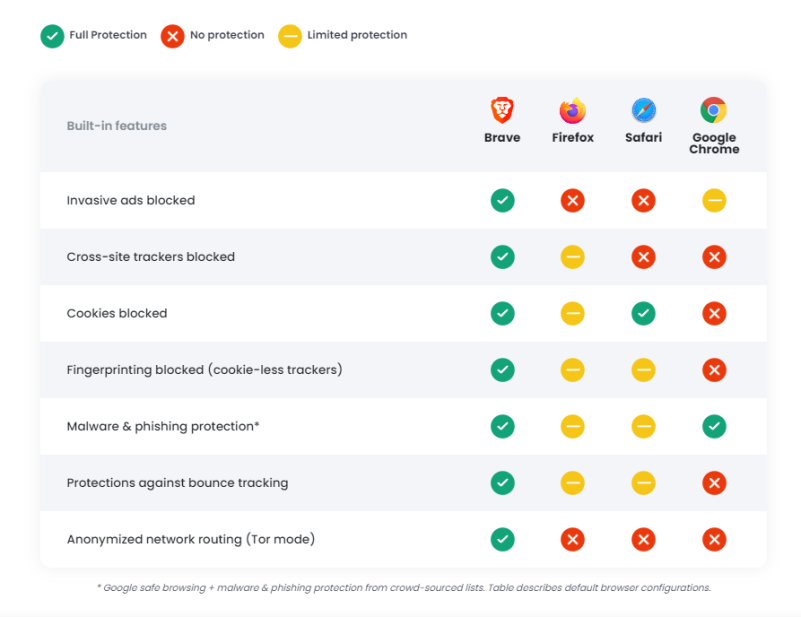The width and height of the screenshot is (801, 617).
Task: Click Firefox's yellow icon in Cookies blocked row
Action: [x=573, y=313]
